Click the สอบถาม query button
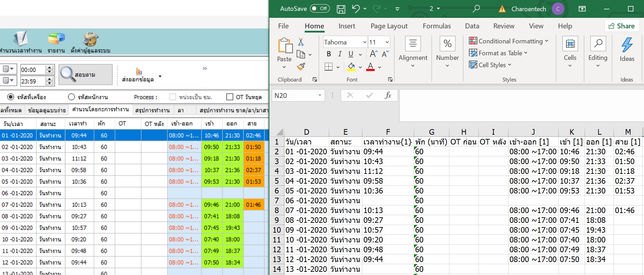Image resolution: width=644 pixels, height=275 pixels. coord(86,75)
